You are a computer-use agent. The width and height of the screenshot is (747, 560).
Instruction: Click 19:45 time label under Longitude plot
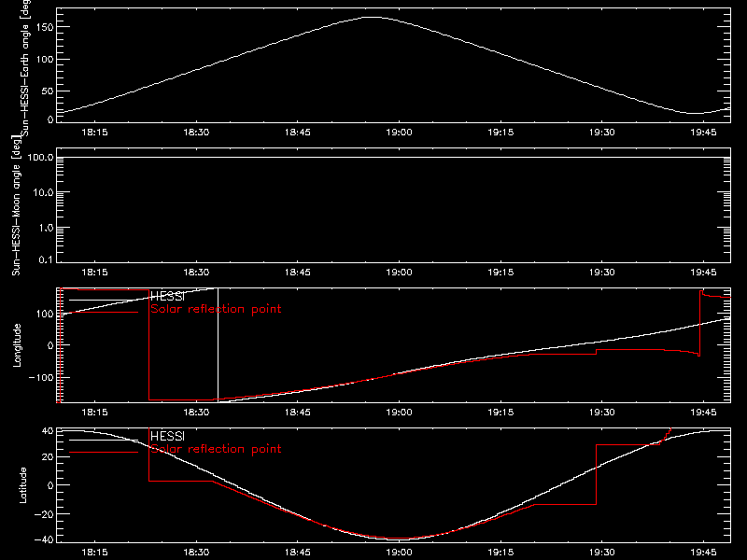pos(704,413)
